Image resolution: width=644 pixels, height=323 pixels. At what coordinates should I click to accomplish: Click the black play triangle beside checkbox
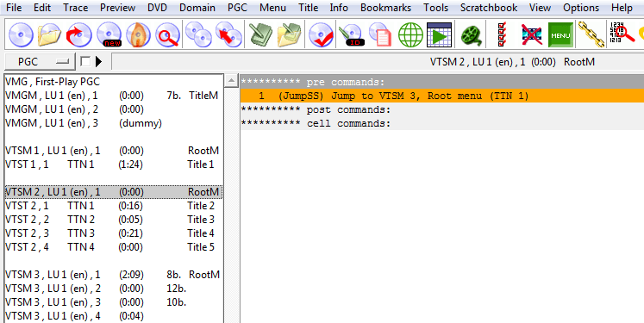point(98,62)
